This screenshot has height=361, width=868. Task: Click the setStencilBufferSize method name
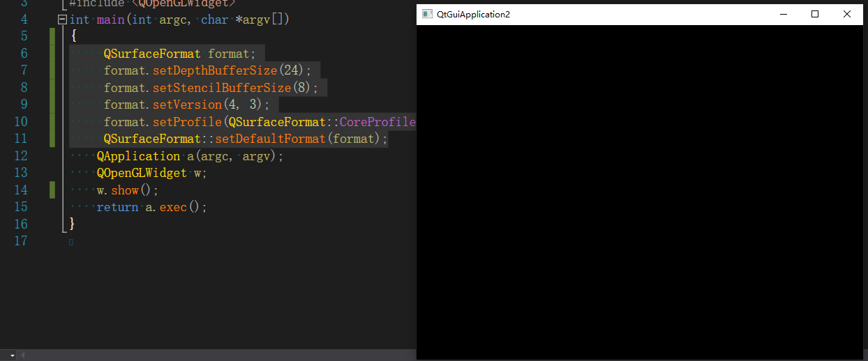coord(222,88)
